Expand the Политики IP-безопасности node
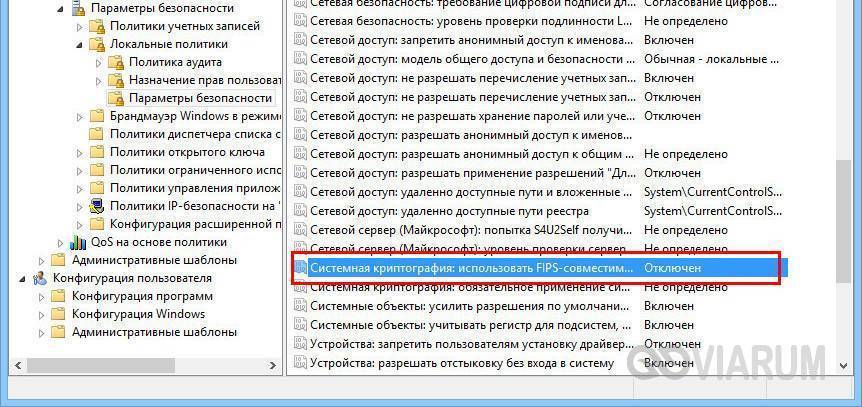Viewport: 862px width, 407px height. pyautogui.click(x=80, y=207)
